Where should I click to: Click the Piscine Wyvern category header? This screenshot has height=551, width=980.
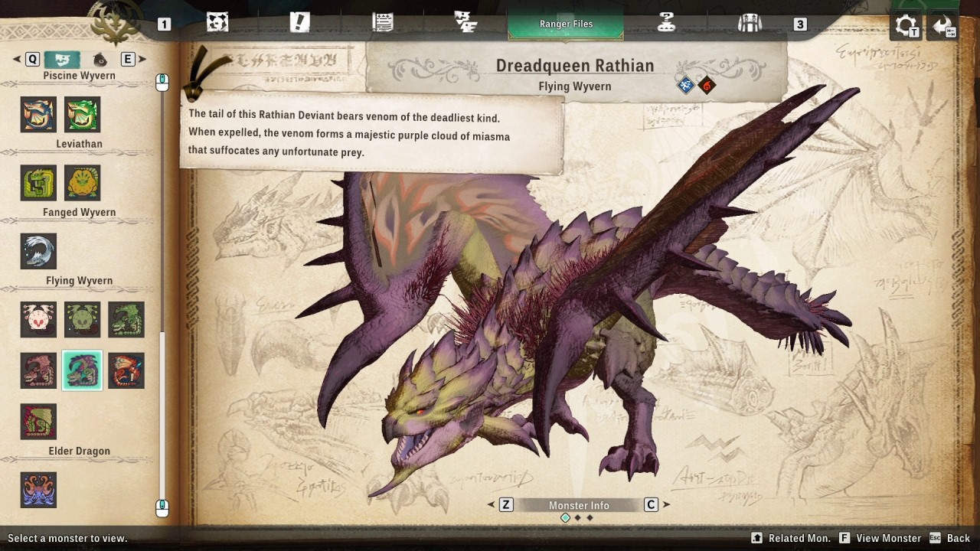coord(79,76)
